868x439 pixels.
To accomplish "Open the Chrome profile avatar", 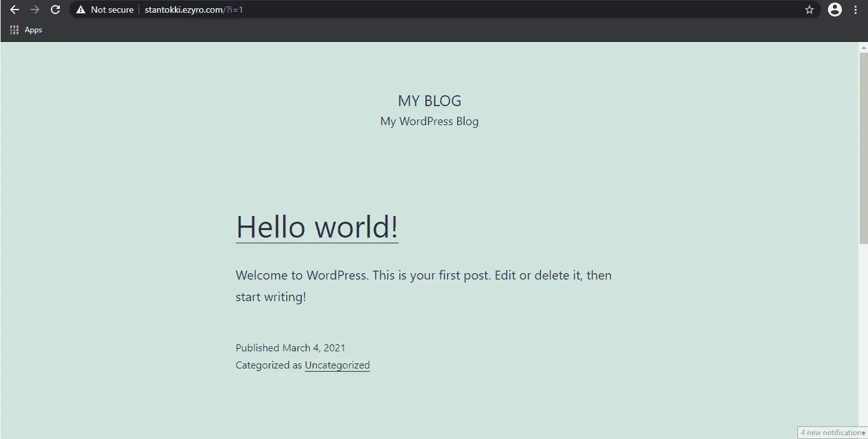I will click(x=835, y=10).
